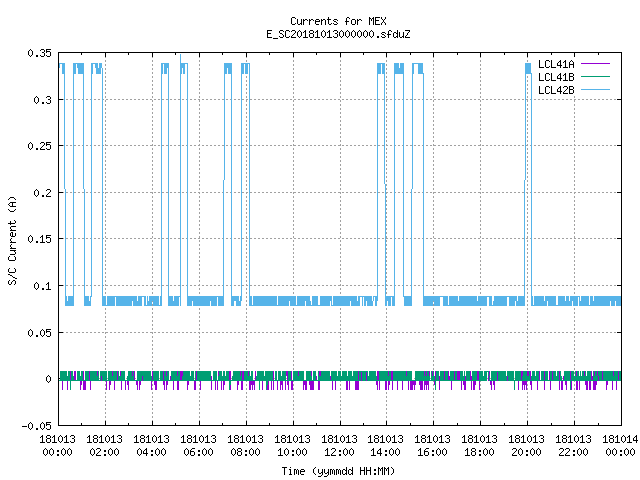
Task: Click the 0.2 y-axis tick label
Action: (x=42, y=193)
